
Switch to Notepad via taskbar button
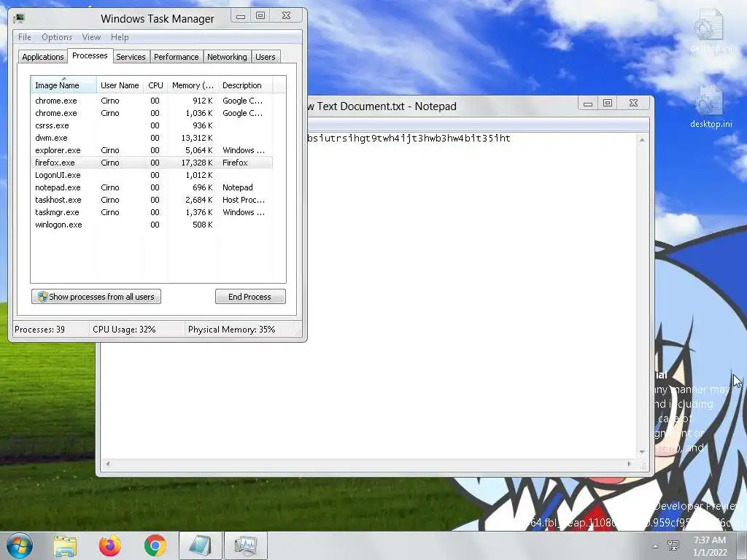click(x=200, y=545)
